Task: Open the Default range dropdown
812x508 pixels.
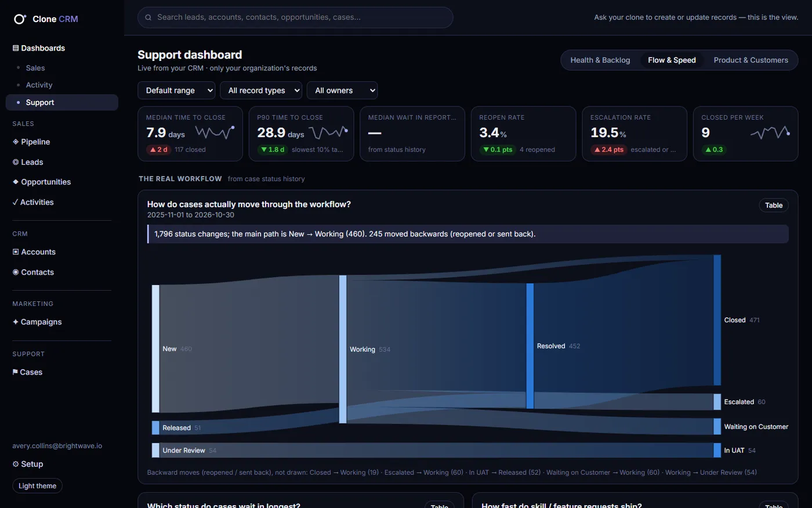Action: pyautogui.click(x=176, y=91)
